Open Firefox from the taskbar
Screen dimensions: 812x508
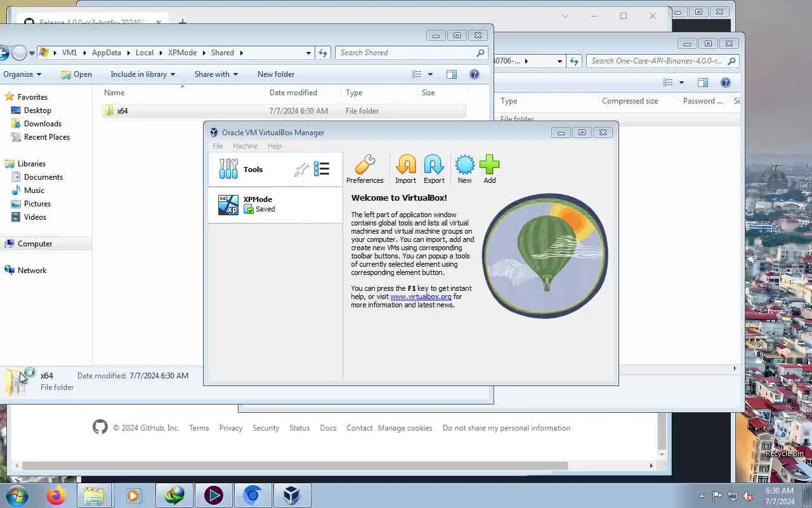(56, 495)
